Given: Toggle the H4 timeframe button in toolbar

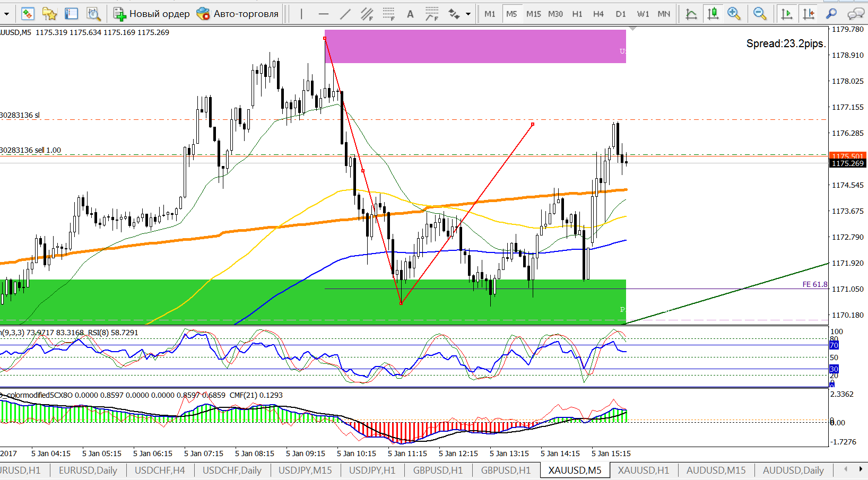Looking at the screenshot, I should point(598,14).
